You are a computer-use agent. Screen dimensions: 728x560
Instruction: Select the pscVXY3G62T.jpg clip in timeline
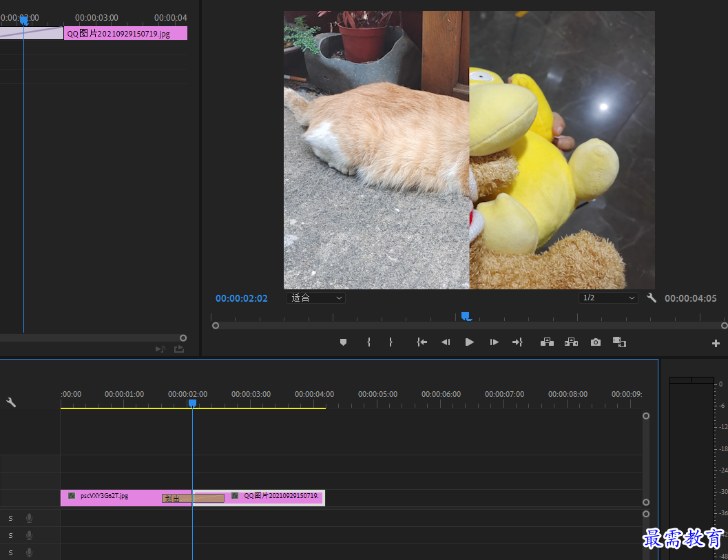(x=112, y=498)
